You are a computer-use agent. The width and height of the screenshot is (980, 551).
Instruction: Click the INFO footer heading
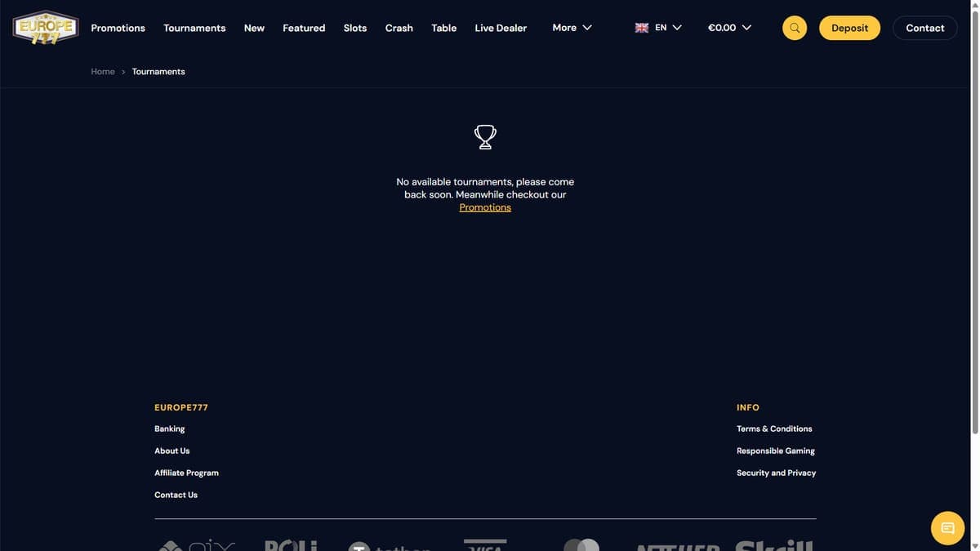click(748, 407)
